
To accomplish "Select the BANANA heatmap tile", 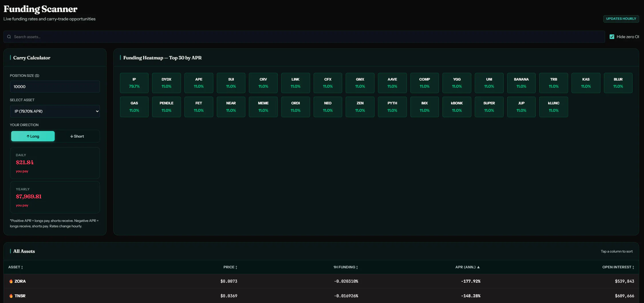I will (x=521, y=83).
